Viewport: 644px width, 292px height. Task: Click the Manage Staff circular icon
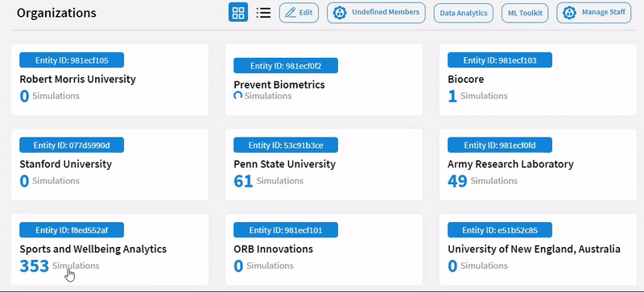569,13
